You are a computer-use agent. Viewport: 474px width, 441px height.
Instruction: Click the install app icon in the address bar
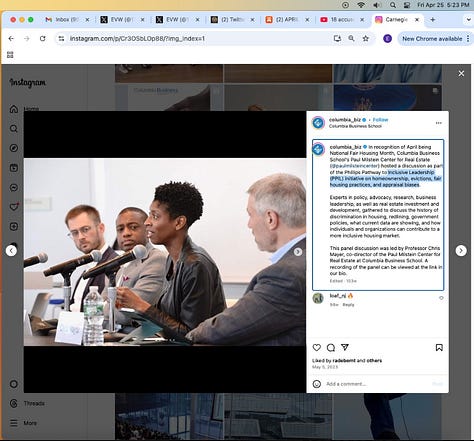pyautogui.click(x=337, y=39)
